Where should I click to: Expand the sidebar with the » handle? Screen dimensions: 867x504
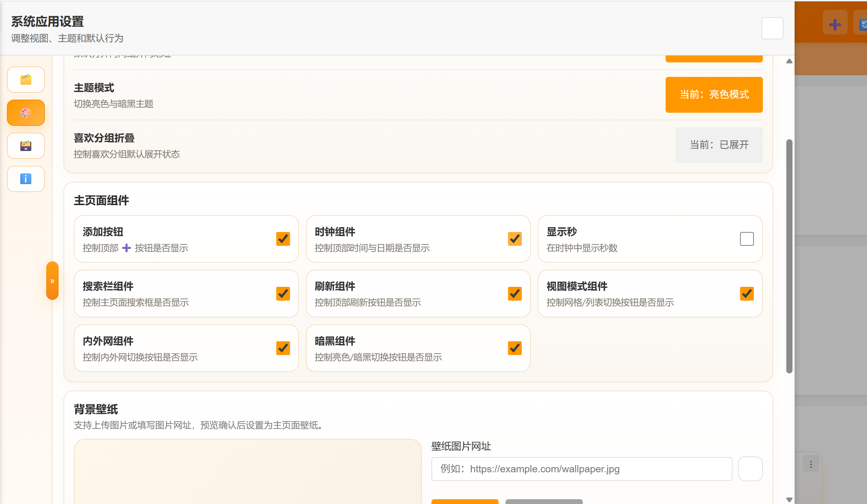pyautogui.click(x=52, y=281)
